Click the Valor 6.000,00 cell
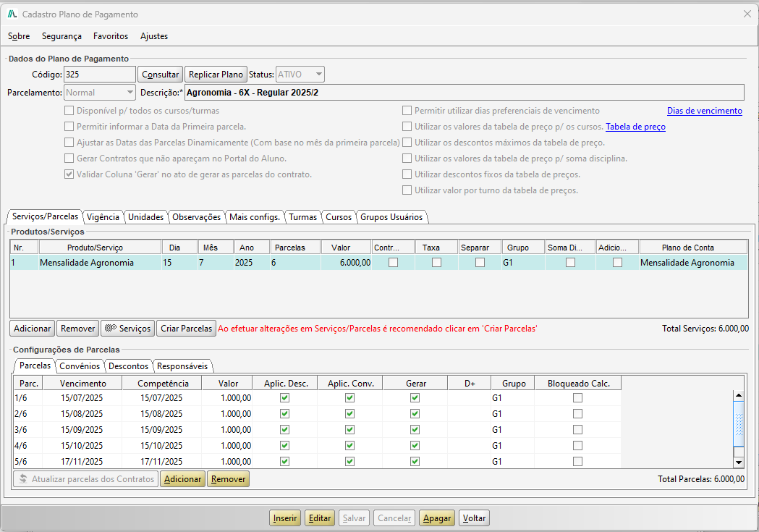 click(345, 262)
